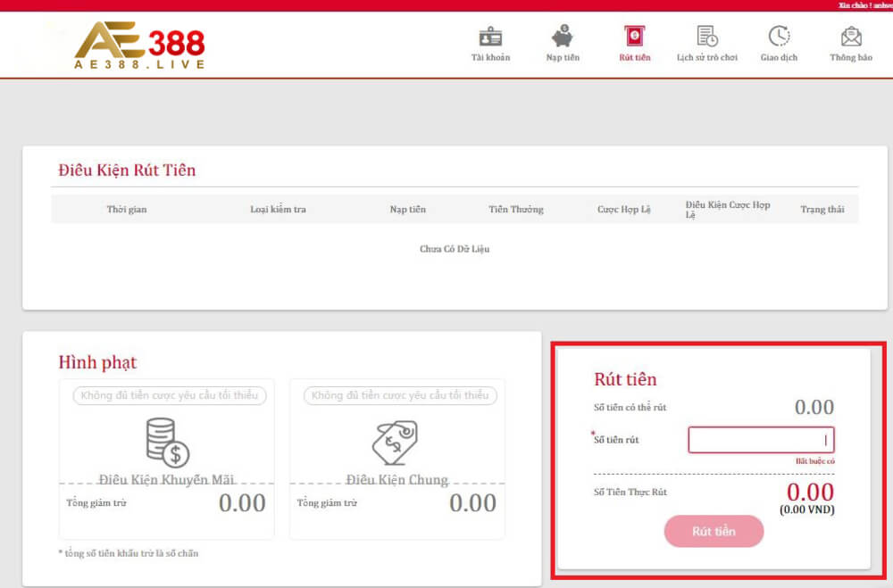Viewport: 893px width, 588px height.
Task: Open the Lịch sử trò chơi icon
Action: 707,37
